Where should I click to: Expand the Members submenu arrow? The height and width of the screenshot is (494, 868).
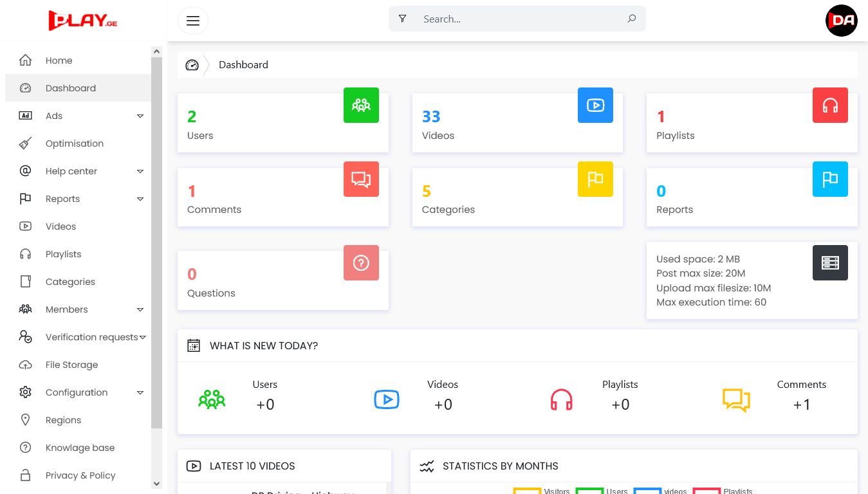(x=140, y=309)
